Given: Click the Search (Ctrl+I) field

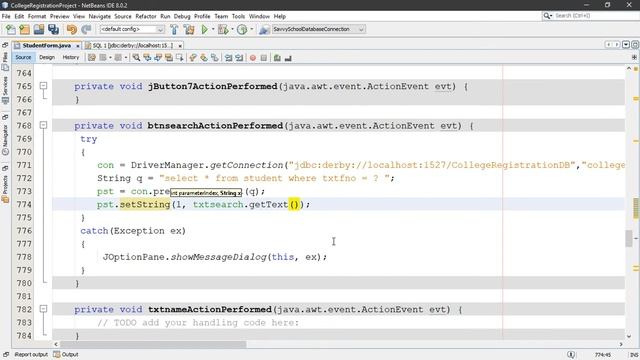Looking at the screenshot, I should [590, 16].
